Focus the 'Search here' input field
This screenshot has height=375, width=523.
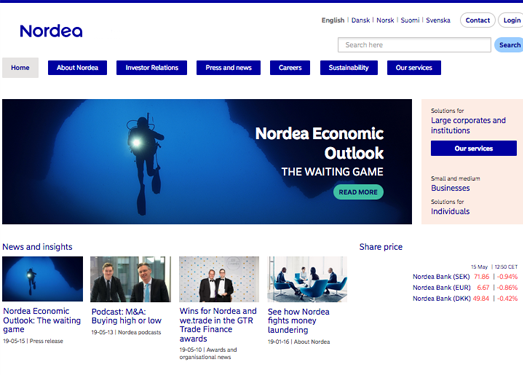(414, 45)
